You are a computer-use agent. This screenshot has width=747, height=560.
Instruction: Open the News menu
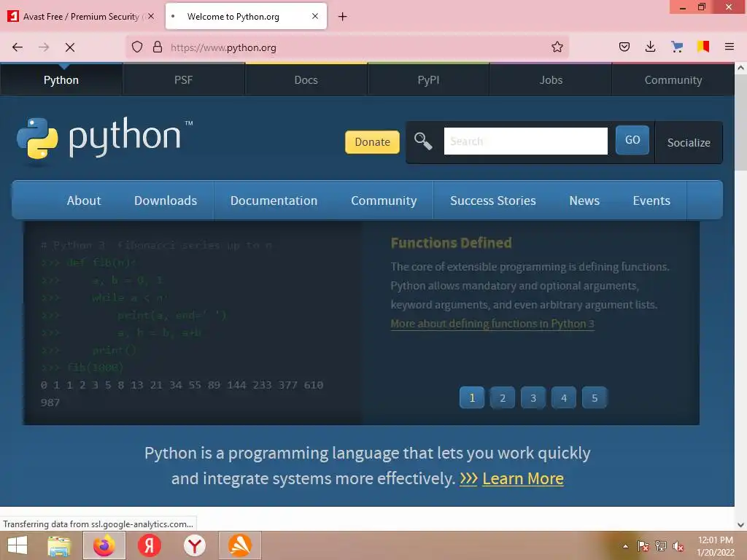[584, 201]
